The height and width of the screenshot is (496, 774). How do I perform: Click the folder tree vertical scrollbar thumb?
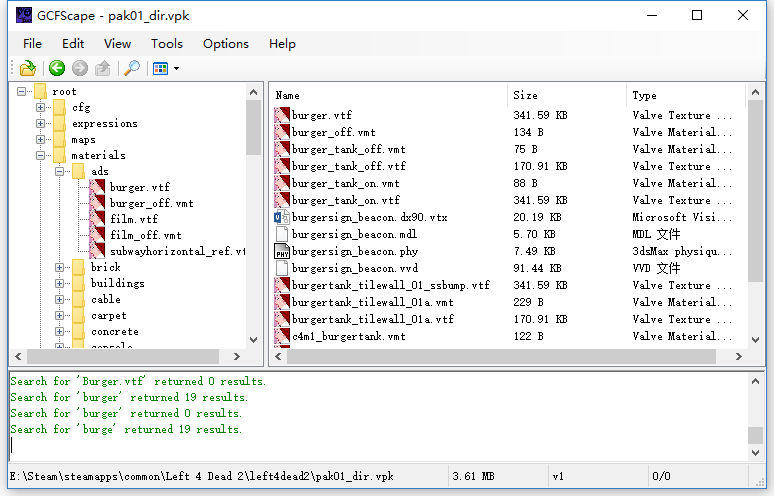click(x=253, y=128)
